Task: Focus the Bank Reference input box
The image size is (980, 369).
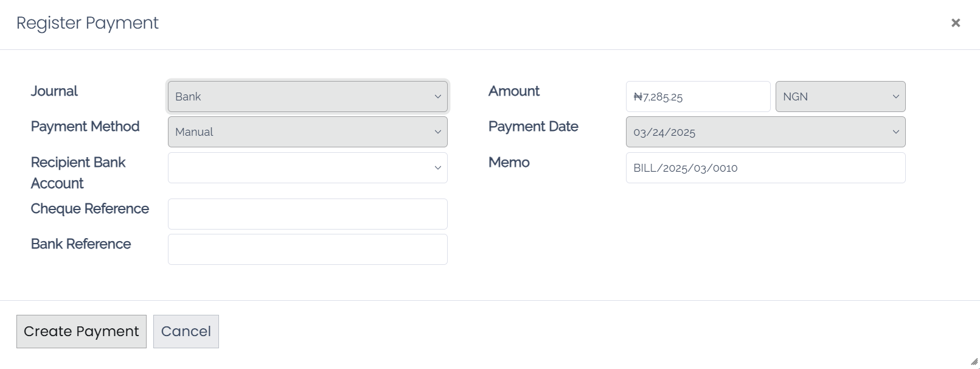Action: tap(307, 250)
